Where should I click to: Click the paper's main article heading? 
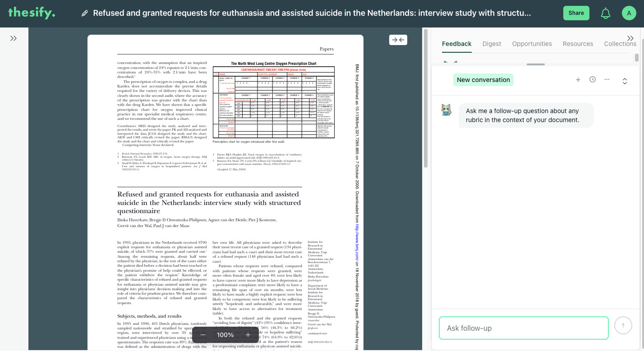(209, 202)
